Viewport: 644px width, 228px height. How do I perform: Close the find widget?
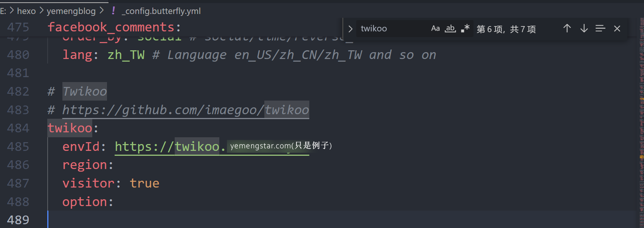tap(617, 28)
